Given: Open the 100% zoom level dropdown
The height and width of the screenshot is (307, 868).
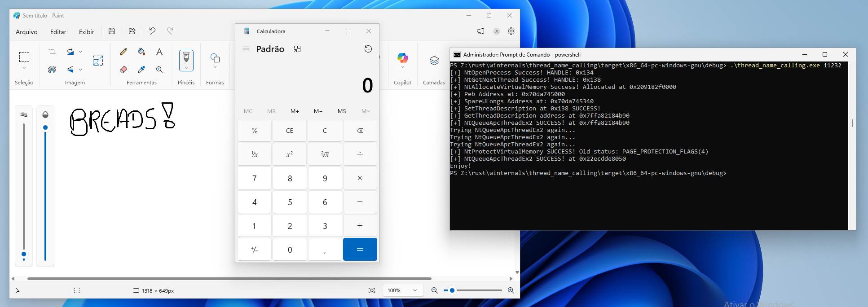Looking at the screenshot, I should pyautogui.click(x=403, y=290).
